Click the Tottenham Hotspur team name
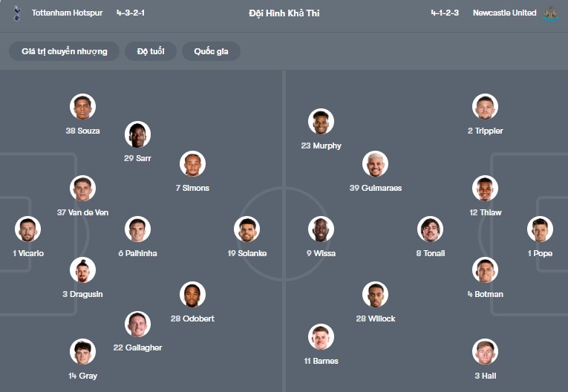Viewport: 568px width, 392px height. coord(67,13)
